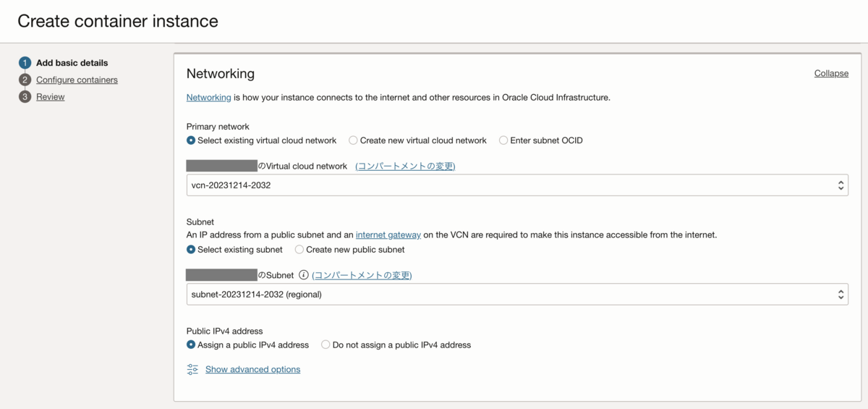Open the Subnet selection dropdown
The image size is (868, 409).
click(517, 295)
